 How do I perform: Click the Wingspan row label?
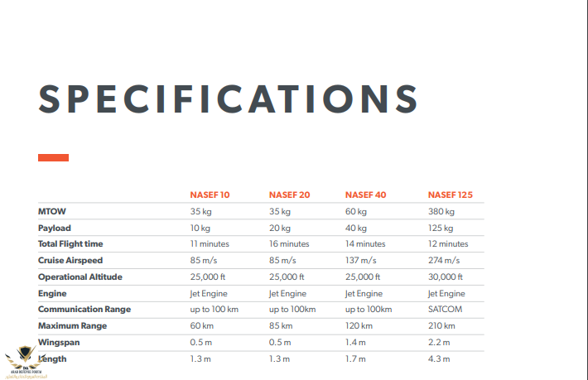pos(59,343)
